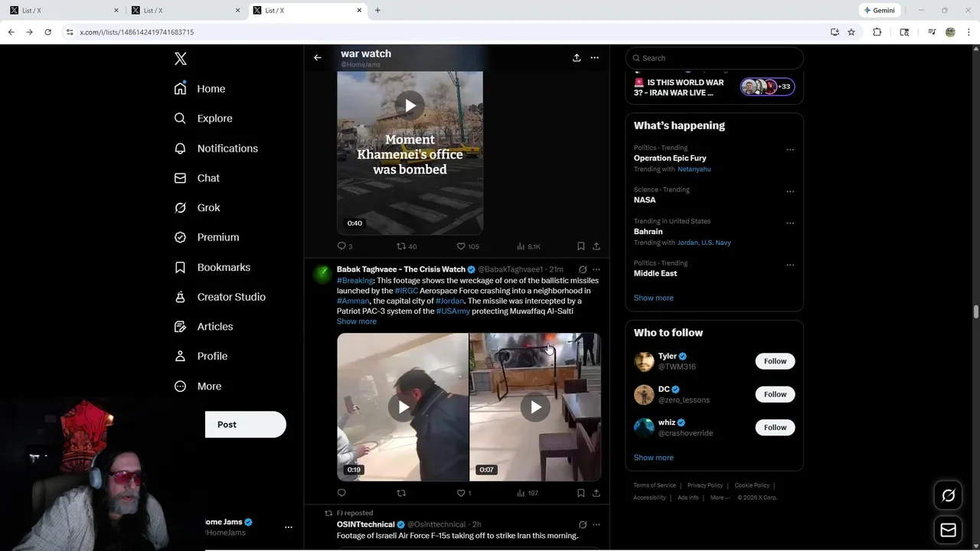Screen dimensions: 980x551
Task: Open war watch list more options
Action: coord(594,57)
